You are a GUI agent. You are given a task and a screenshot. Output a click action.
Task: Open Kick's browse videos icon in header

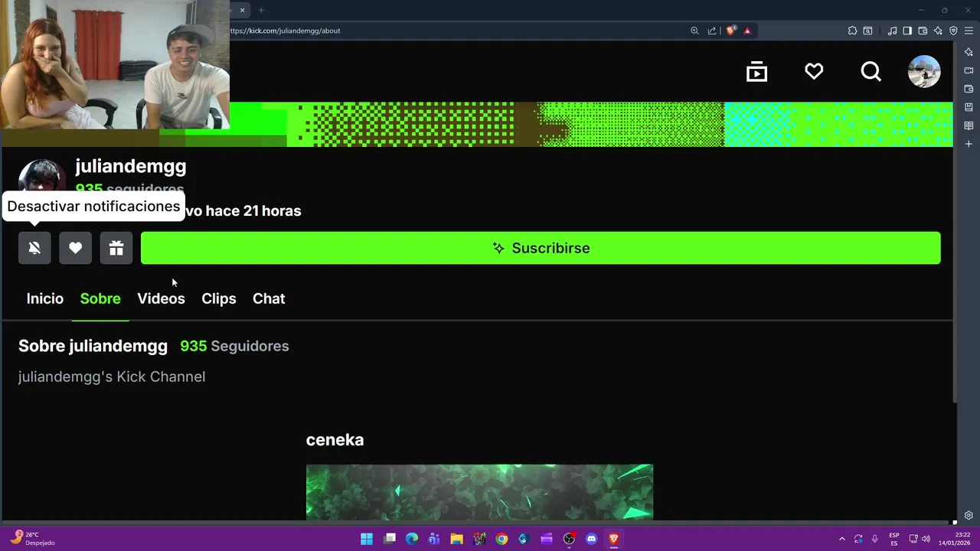[x=756, y=71]
